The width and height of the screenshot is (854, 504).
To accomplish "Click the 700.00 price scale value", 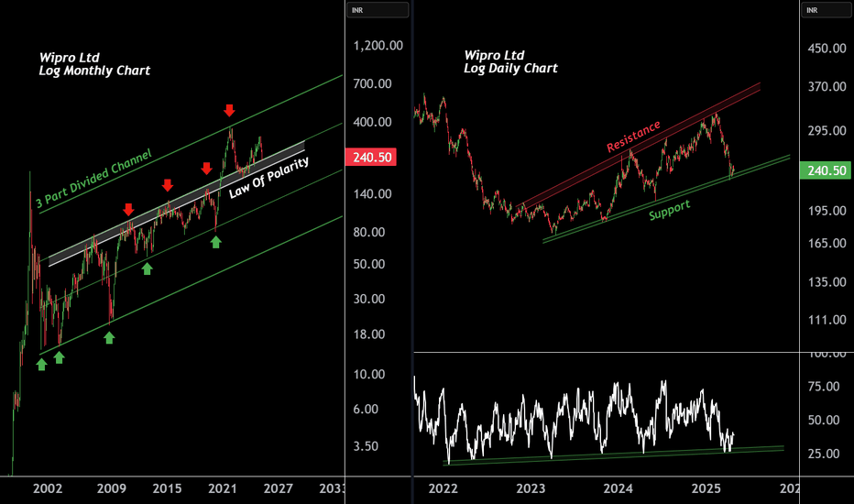I will tap(373, 84).
